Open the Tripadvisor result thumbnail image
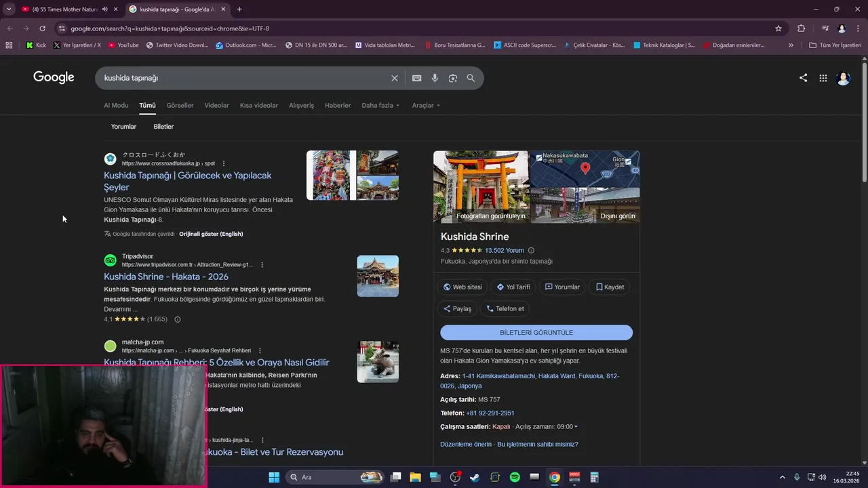The width and height of the screenshot is (868, 488). [x=378, y=276]
